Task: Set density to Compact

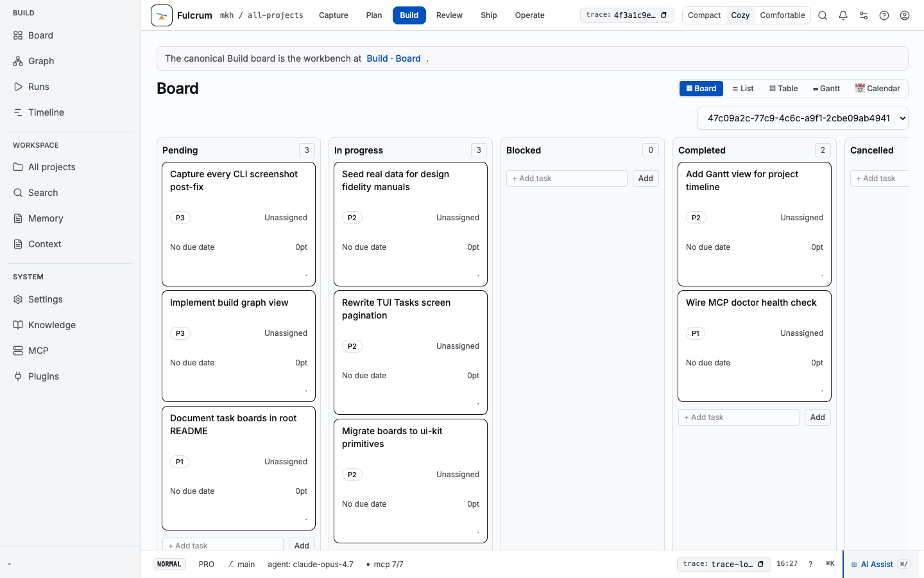Action: point(704,15)
